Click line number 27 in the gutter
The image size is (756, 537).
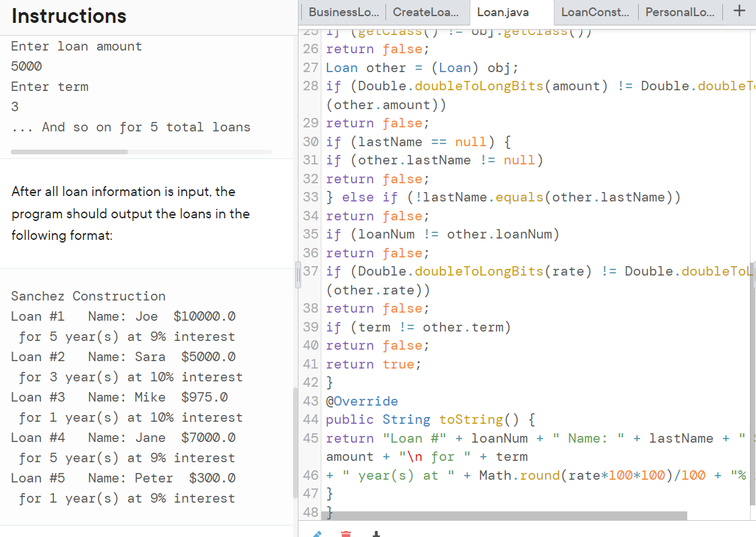pyautogui.click(x=310, y=67)
